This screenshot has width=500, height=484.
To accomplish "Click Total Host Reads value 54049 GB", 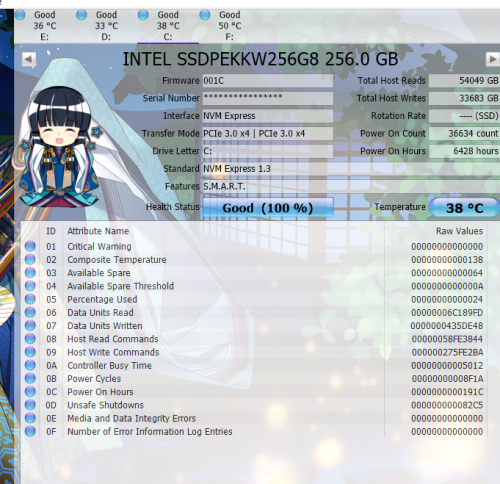I will tap(464, 81).
